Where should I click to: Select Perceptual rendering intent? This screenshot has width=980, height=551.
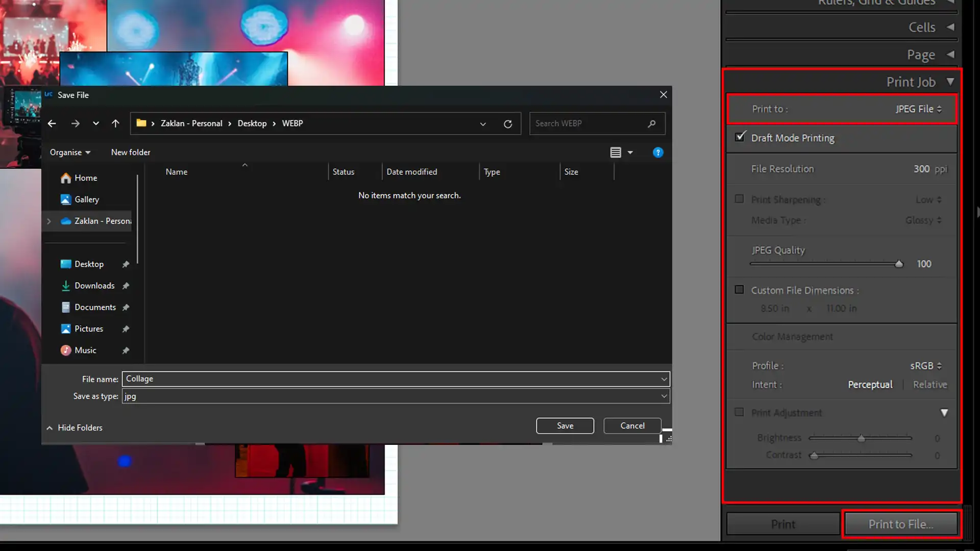(870, 385)
